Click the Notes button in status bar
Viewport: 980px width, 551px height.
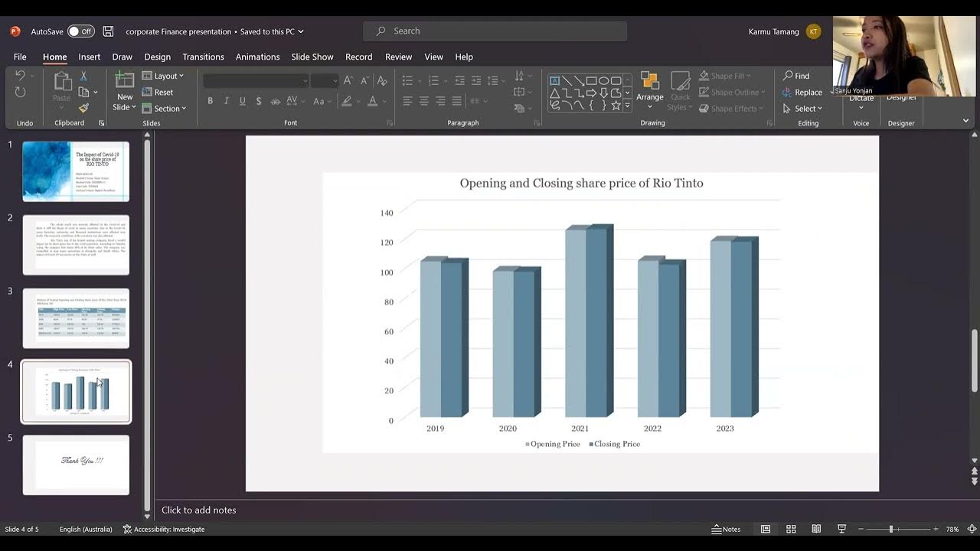pyautogui.click(x=727, y=529)
